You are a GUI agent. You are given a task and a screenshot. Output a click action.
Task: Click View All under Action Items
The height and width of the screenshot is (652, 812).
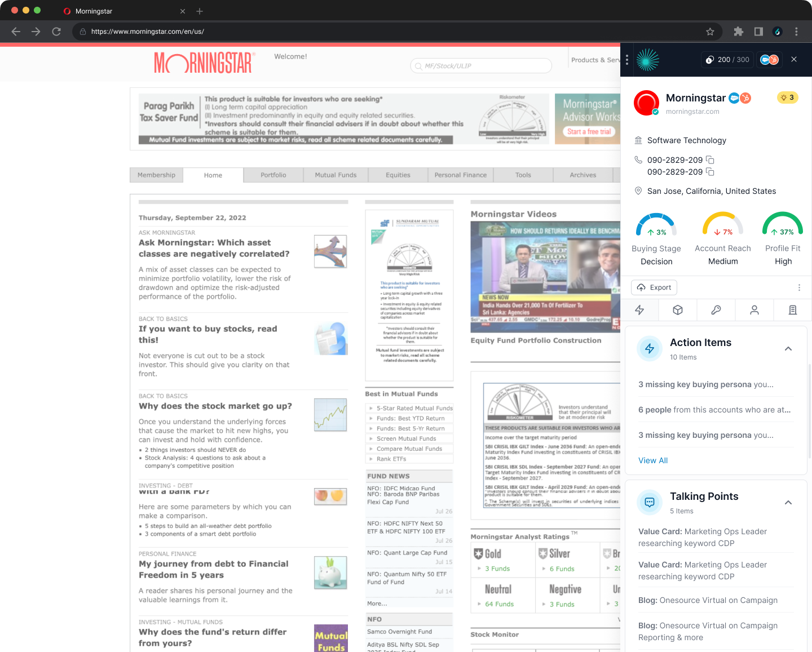click(x=653, y=460)
